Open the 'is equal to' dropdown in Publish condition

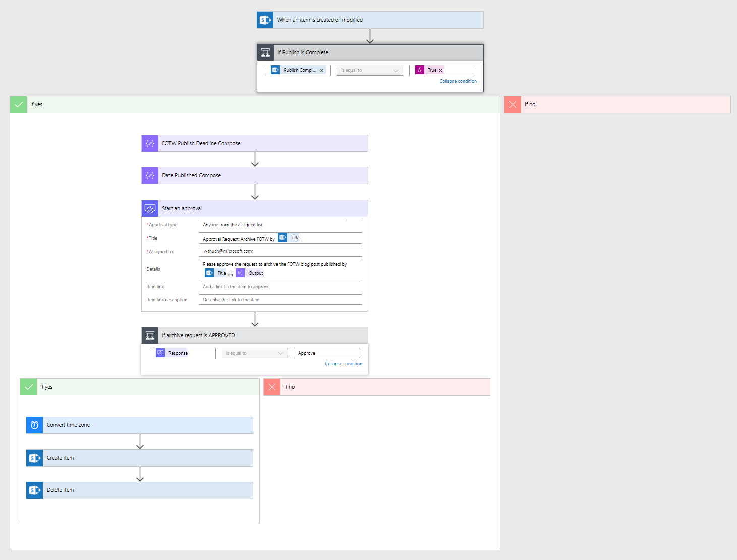tap(370, 71)
